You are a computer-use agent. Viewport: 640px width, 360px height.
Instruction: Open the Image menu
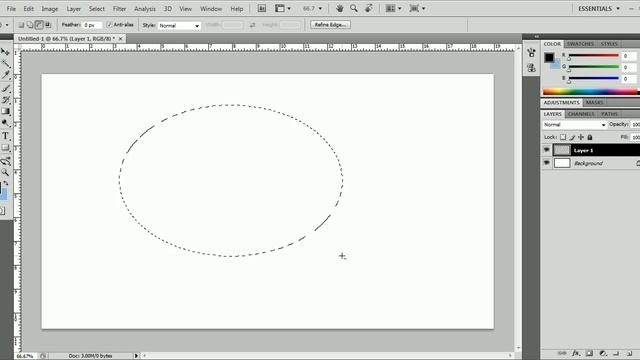pyautogui.click(x=49, y=9)
